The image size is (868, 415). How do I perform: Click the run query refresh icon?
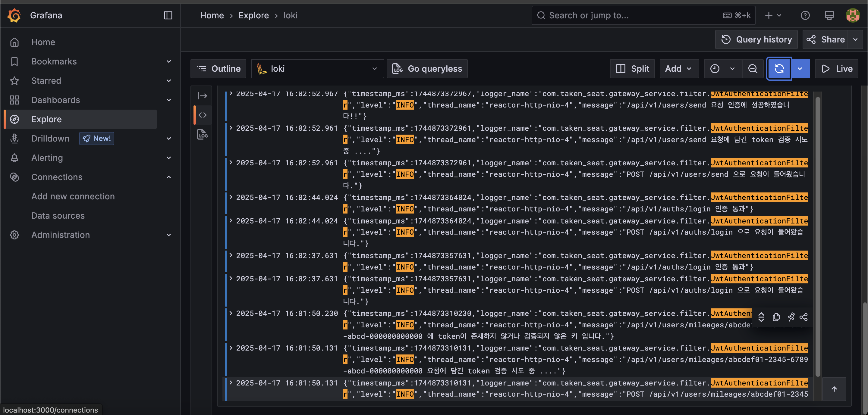coord(779,69)
